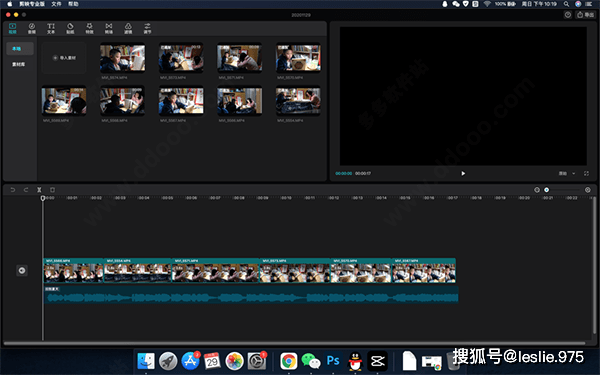Open the 滤镜 filters tab
600x375 pixels.
(x=128, y=28)
